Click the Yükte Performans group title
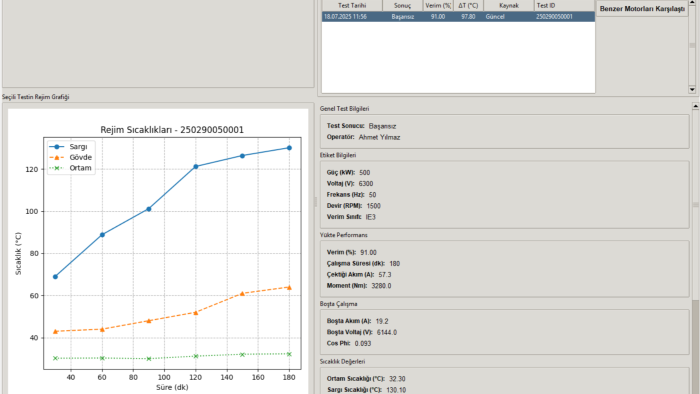 click(x=343, y=235)
